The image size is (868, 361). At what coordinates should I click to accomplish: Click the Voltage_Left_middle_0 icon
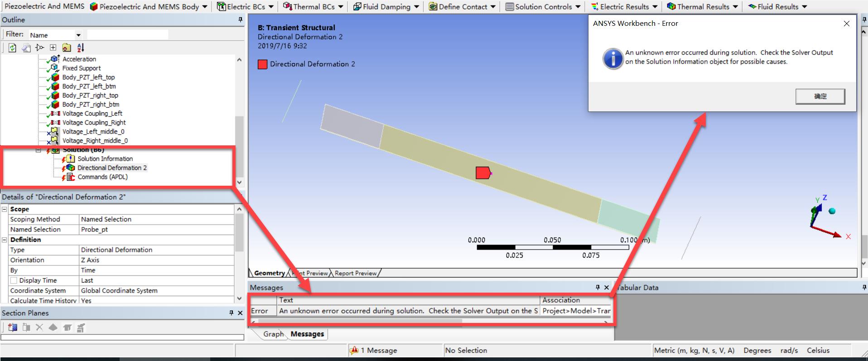point(54,131)
